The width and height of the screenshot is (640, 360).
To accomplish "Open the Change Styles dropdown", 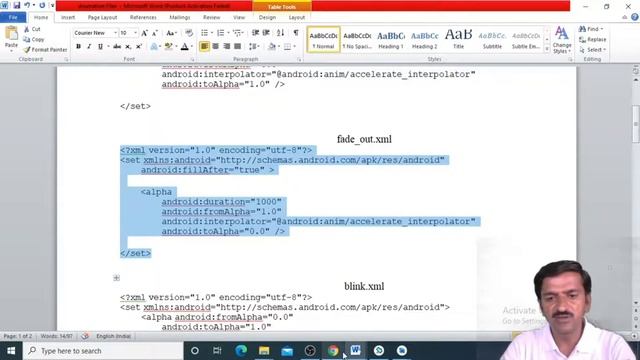I will [x=562, y=40].
